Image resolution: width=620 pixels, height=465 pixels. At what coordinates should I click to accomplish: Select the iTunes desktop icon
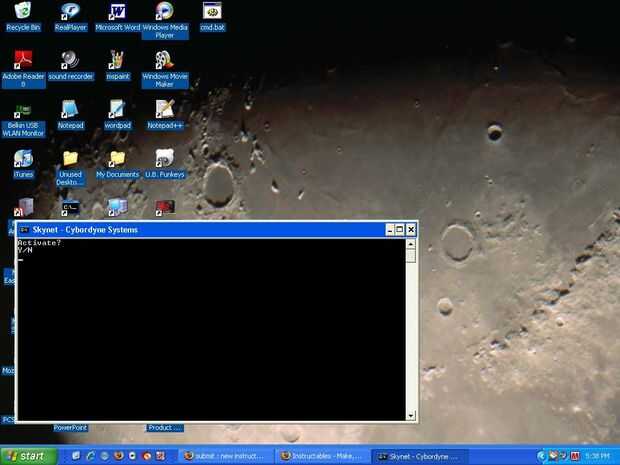[23, 164]
